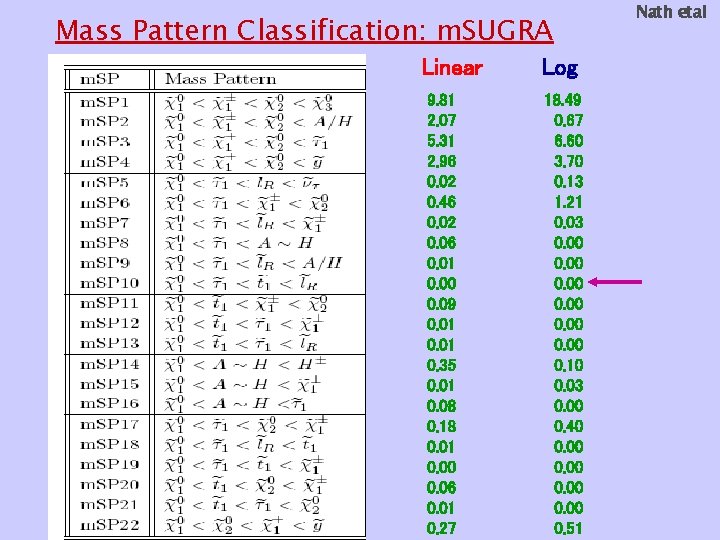The image size is (720, 540).
Task: Select the 'mSP9' row label
Action: click(105, 263)
